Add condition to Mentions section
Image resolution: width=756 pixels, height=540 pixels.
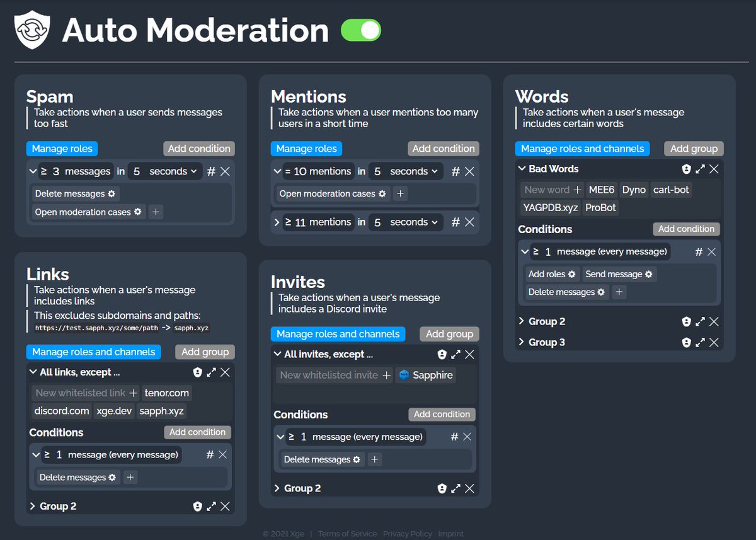point(444,149)
